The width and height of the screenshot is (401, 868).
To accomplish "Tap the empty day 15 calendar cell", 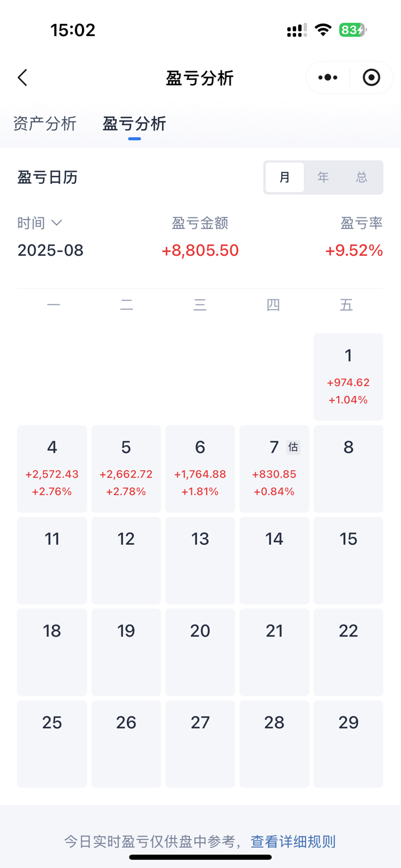I will [x=348, y=560].
